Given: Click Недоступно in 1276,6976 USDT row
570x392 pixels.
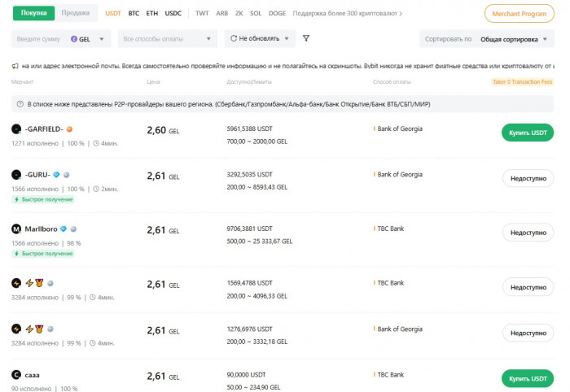Looking at the screenshot, I should pos(528,333).
